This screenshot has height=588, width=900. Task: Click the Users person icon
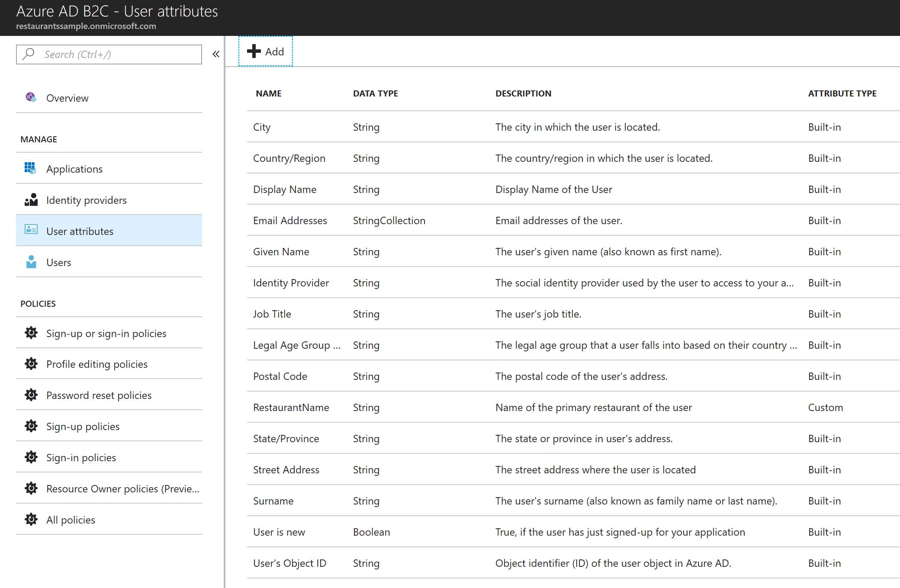tap(31, 262)
